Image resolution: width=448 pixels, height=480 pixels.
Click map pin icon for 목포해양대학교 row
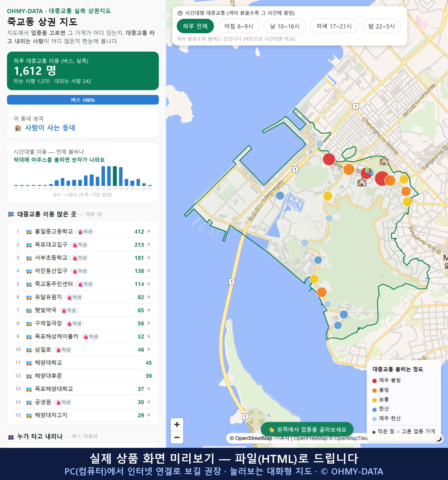149,389
